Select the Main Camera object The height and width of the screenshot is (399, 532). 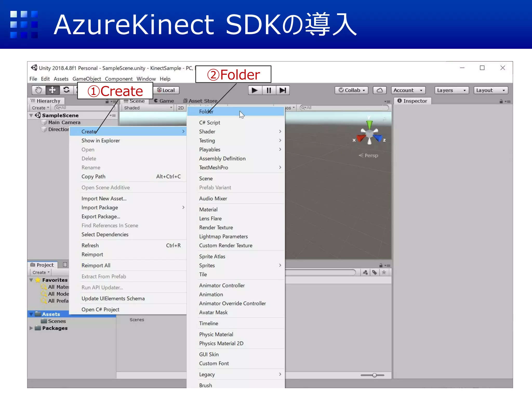pyautogui.click(x=61, y=122)
